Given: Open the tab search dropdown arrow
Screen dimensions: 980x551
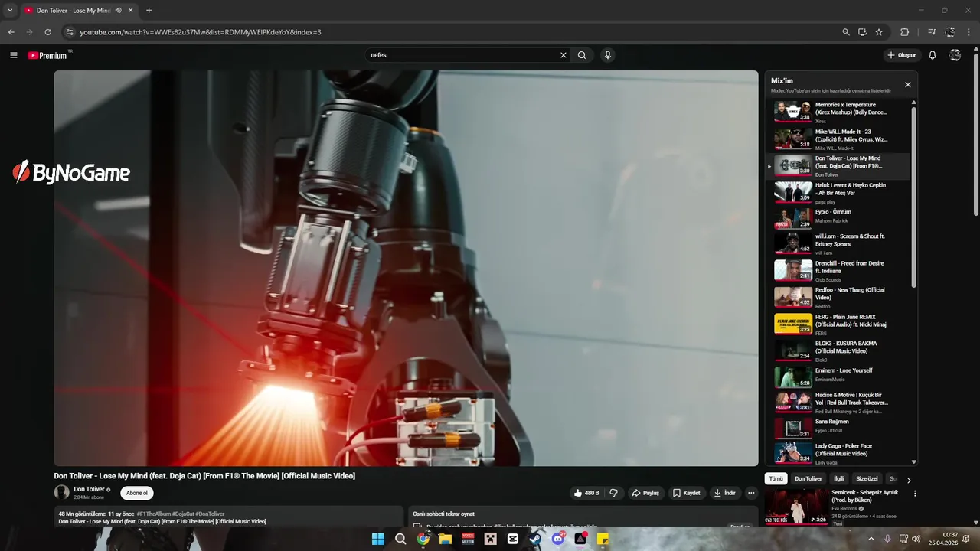Looking at the screenshot, I should pos(10,11).
